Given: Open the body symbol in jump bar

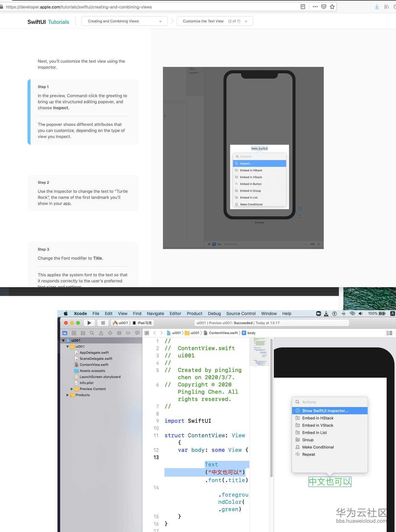Looking at the screenshot, I should (x=249, y=333).
